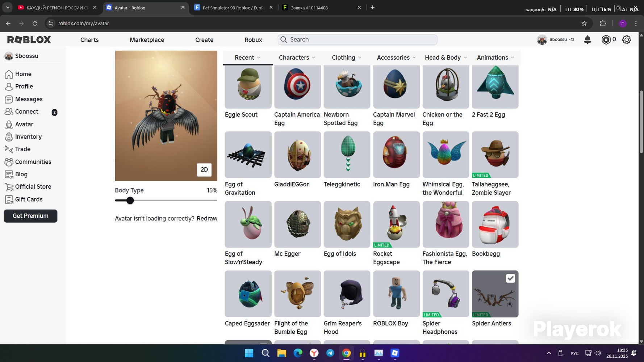Click the Redraw link

click(207, 219)
